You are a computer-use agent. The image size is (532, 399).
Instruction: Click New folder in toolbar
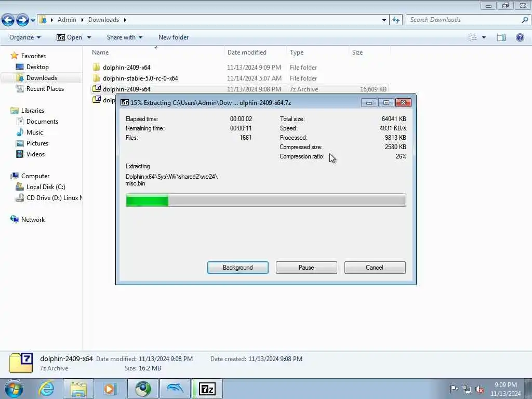click(x=174, y=37)
